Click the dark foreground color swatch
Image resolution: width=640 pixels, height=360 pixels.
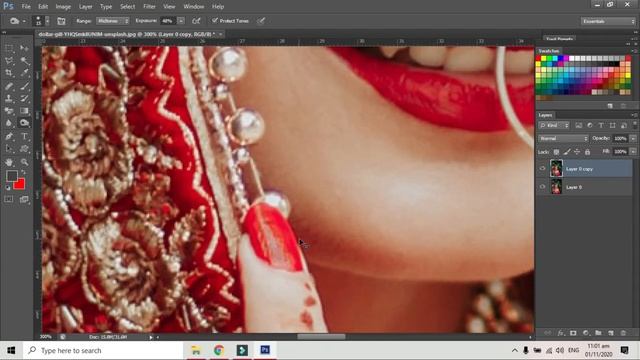coord(12,176)
